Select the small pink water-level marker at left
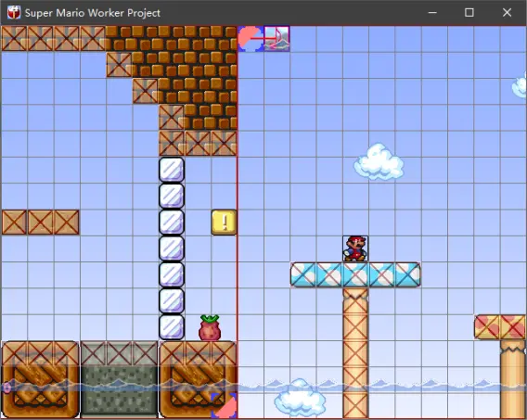 click(x=6, y=388)
